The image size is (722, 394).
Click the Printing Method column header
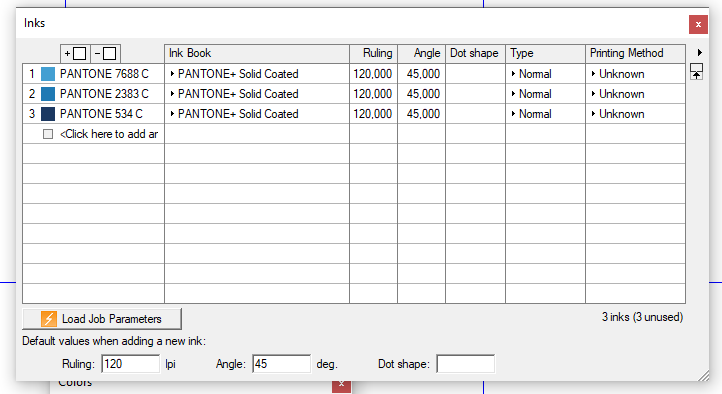click(x=635, y=53)
